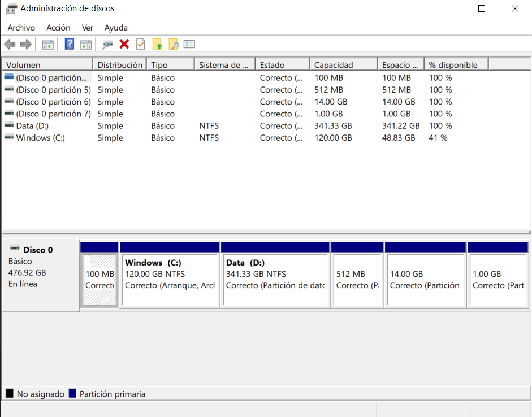
Task: Click drive icon of Disco 0 partición 6
Action: pyautogui.click(x=9, y=101)
